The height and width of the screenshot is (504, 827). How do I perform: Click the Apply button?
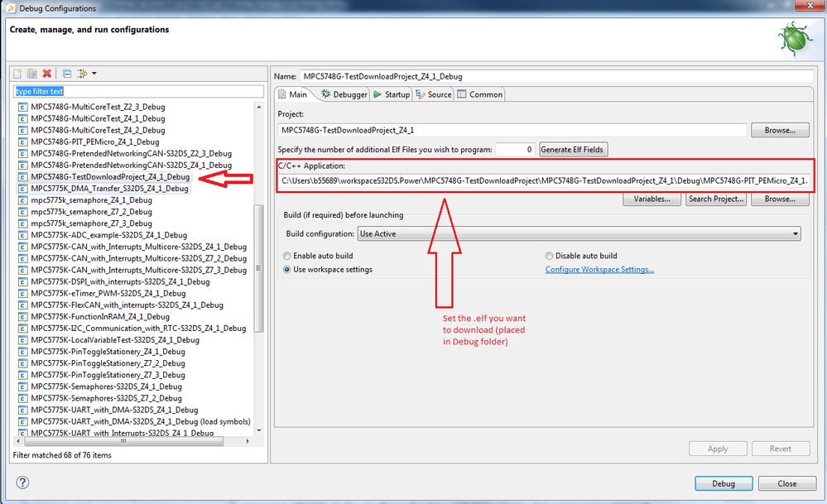coord(718,449)
